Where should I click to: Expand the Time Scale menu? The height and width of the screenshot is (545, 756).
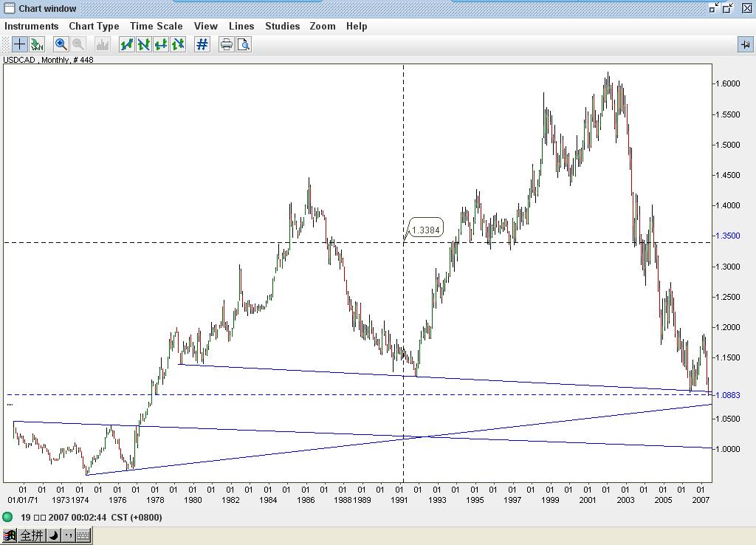coord(157,26)
